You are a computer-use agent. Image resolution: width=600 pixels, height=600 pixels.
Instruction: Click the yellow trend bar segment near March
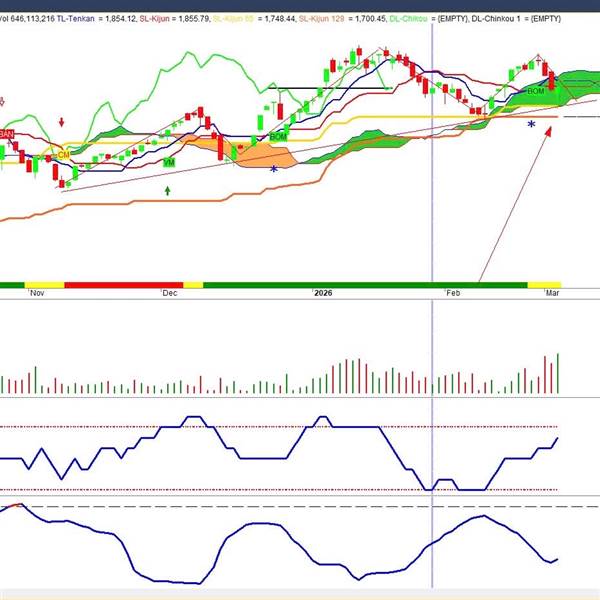click(x=544, y=285)
